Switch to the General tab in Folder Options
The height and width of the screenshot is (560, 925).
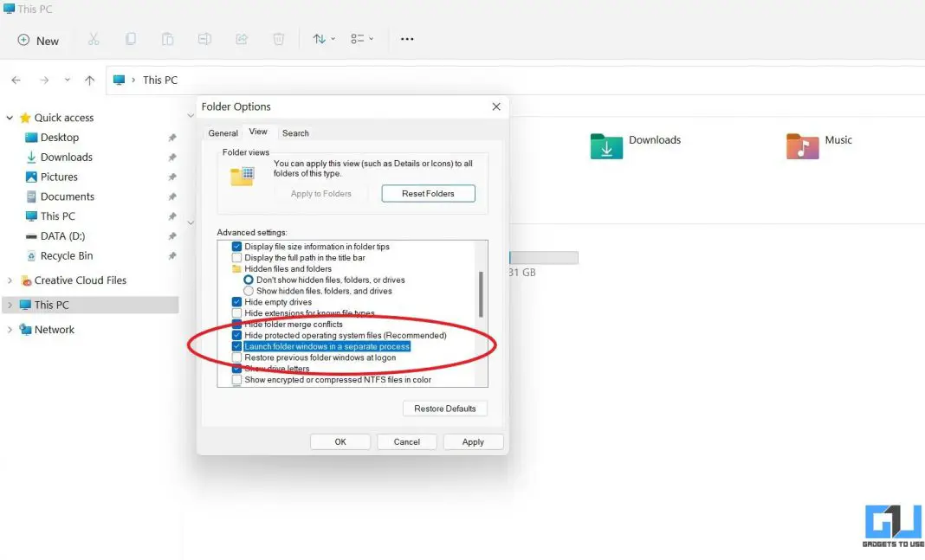pos(223,132)
